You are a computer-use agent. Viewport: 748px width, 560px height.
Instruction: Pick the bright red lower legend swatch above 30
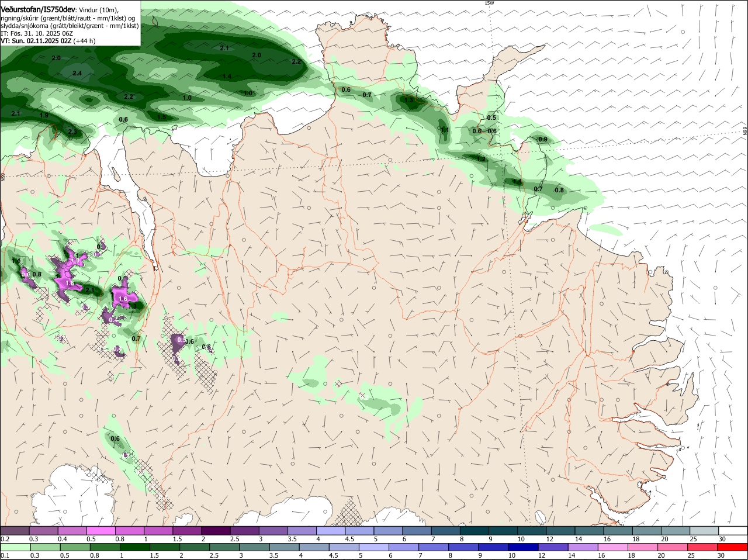pyautogui.click(x=733, y=547)
